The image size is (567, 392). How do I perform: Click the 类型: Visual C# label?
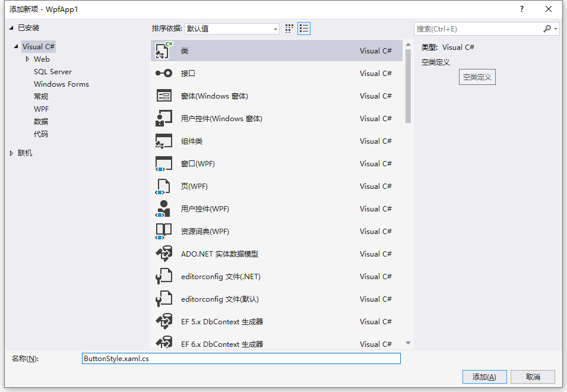click(448, 48)
